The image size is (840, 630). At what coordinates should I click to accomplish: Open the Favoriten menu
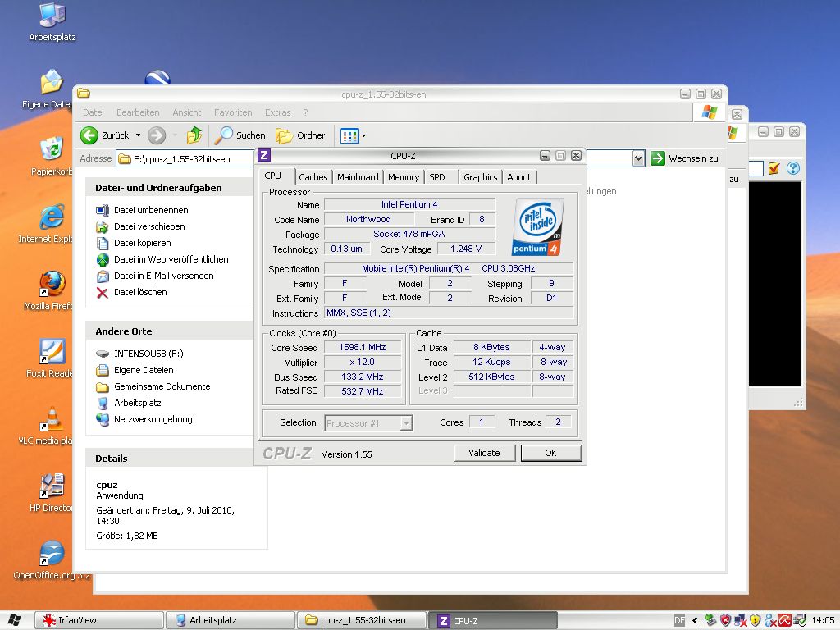click(233, 112)
